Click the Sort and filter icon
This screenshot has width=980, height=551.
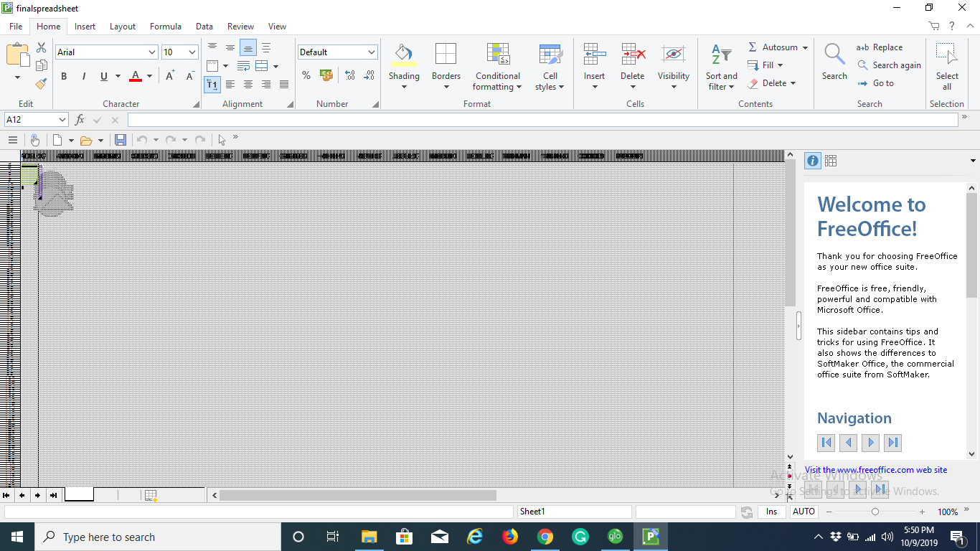coord(721,55)
